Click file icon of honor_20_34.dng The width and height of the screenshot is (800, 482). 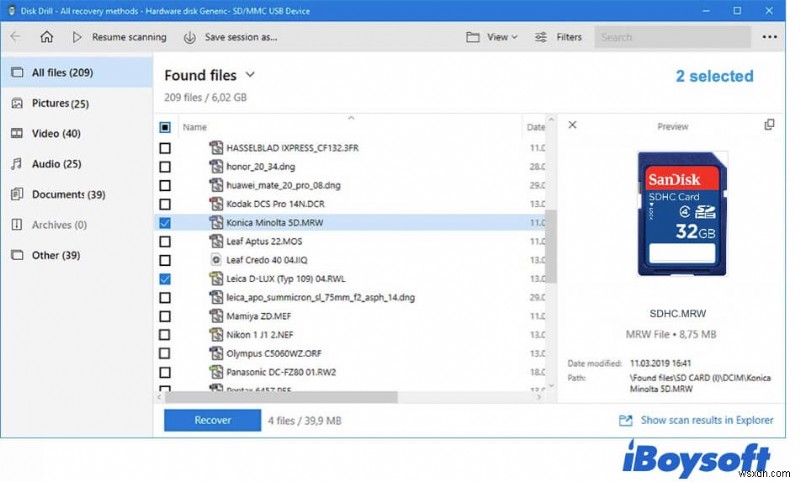click(x=216, y=166)
